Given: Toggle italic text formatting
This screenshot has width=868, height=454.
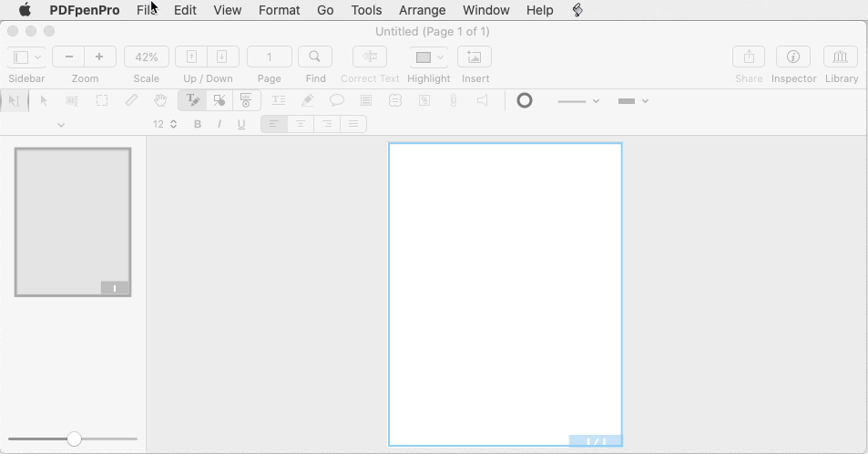Looking at the screenshot, I should 220,124.
